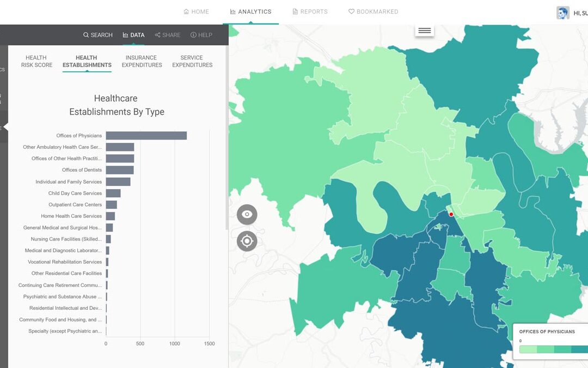
Task: Open the Share option
Action: [x=167, y=35]
